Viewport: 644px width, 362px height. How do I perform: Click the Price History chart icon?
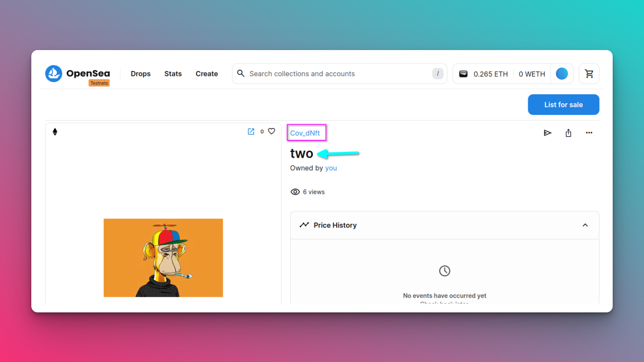click(304, 225)
